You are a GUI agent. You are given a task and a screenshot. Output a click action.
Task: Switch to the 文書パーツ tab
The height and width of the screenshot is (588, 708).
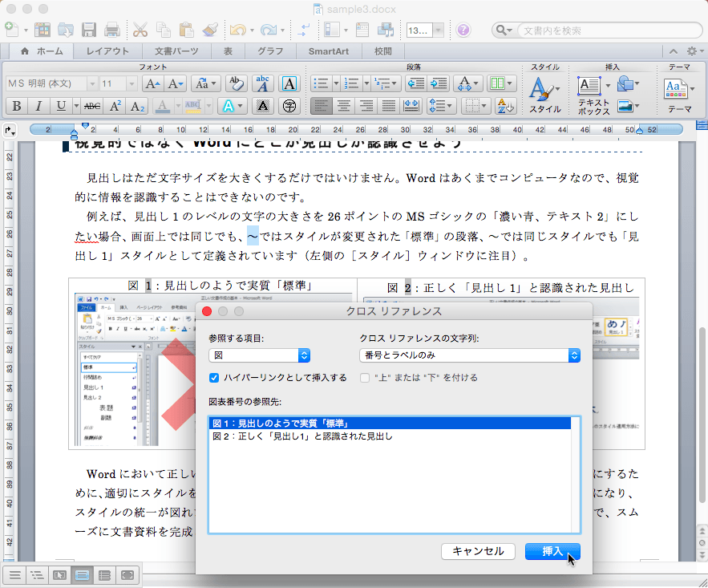coord(176,51)
